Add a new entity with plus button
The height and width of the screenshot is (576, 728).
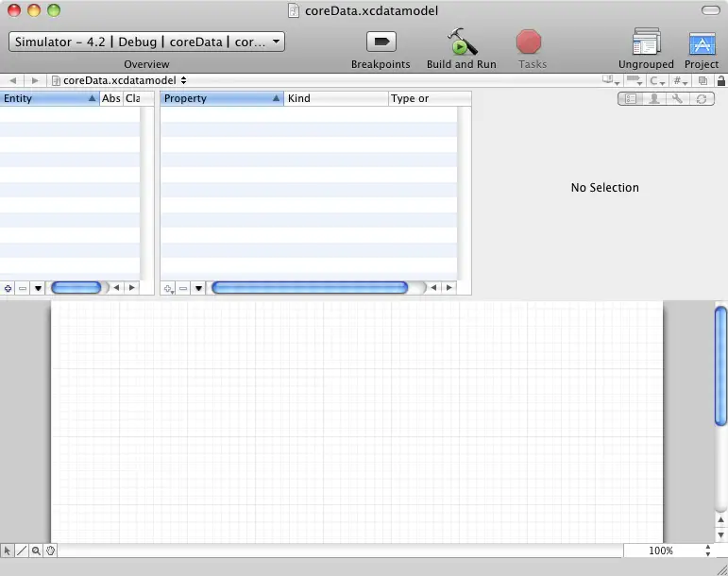coord(8,288)
